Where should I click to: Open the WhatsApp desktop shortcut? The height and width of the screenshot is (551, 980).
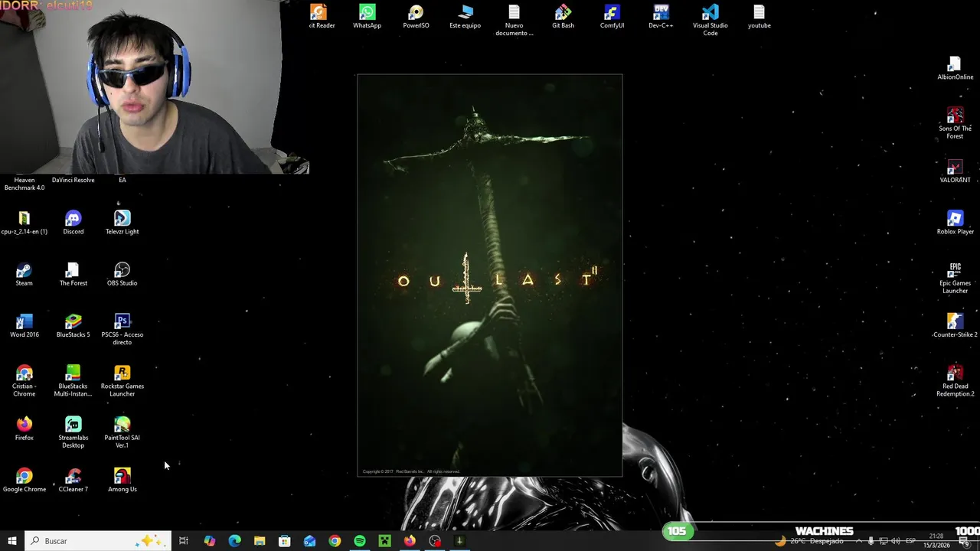point(367,17)
